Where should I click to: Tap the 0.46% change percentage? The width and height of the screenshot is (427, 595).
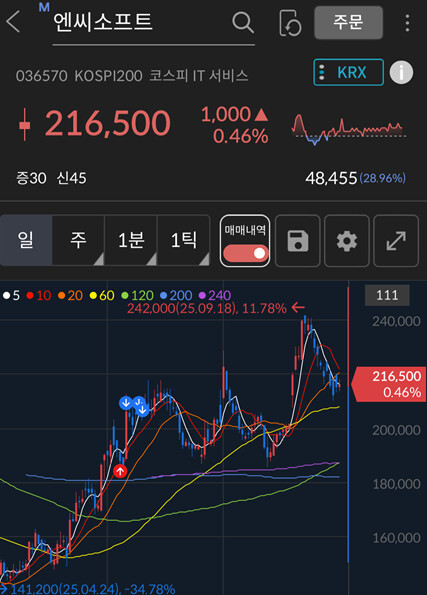pos(241,136)
